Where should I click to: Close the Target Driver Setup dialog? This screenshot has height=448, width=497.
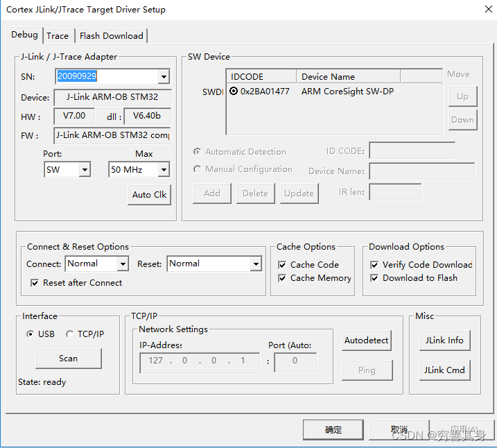coord(489,9)
